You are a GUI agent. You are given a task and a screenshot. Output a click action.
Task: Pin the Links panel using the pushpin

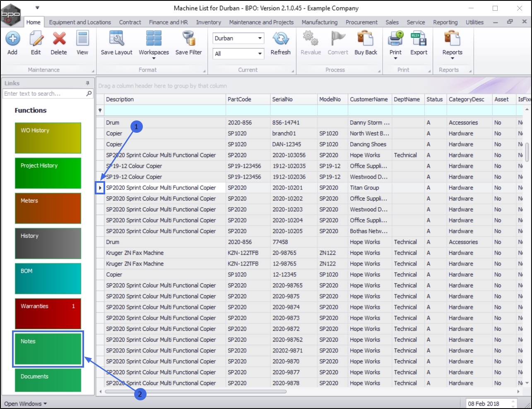(x=87, y=83)
